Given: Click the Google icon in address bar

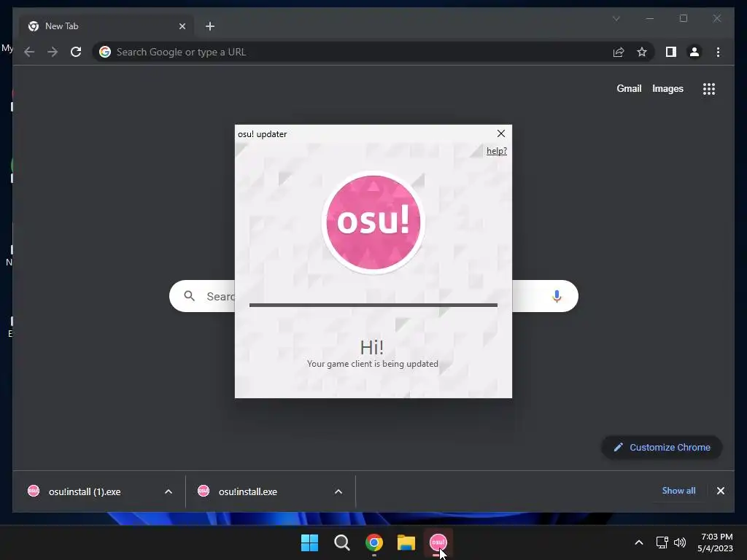Looking at the screenshot, I should point(105,52).
